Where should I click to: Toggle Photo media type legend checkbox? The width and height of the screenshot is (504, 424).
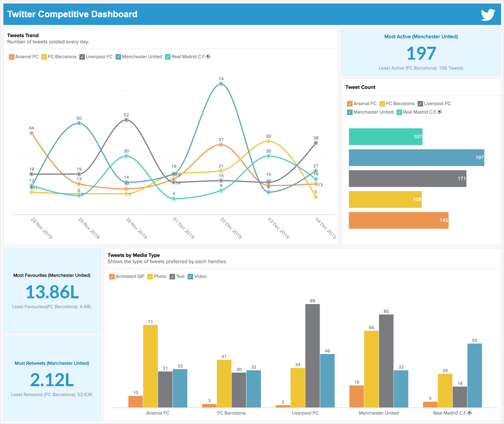tap(150, 277)
